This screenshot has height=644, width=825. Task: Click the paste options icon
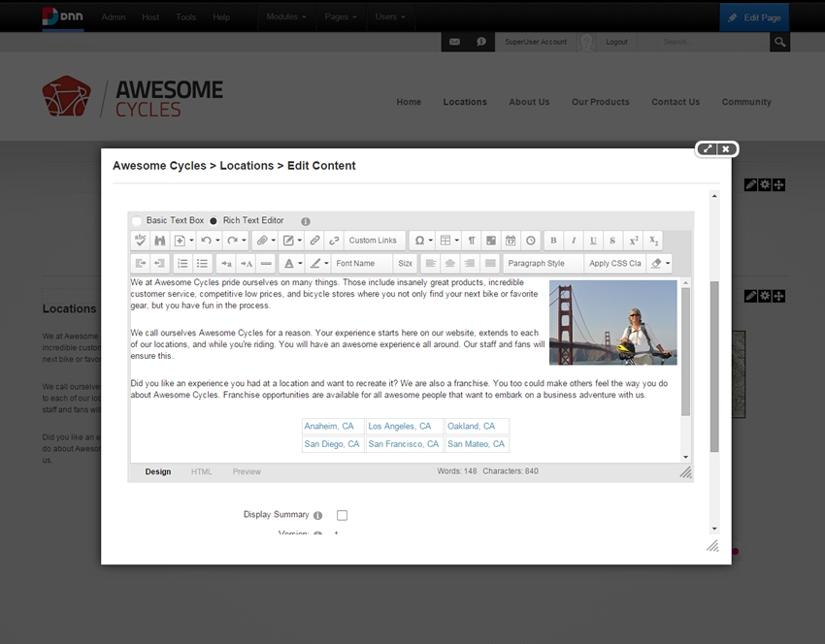pos(180,241)
